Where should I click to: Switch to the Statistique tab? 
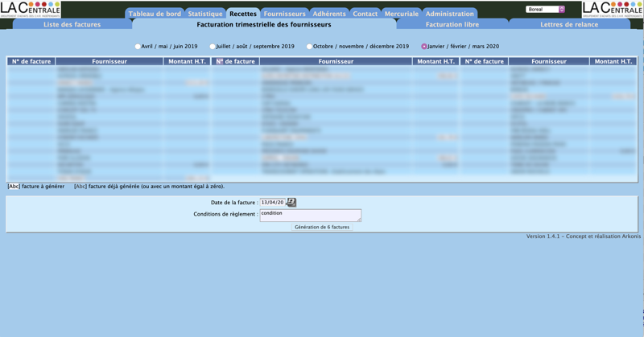[x=205, y=14]
